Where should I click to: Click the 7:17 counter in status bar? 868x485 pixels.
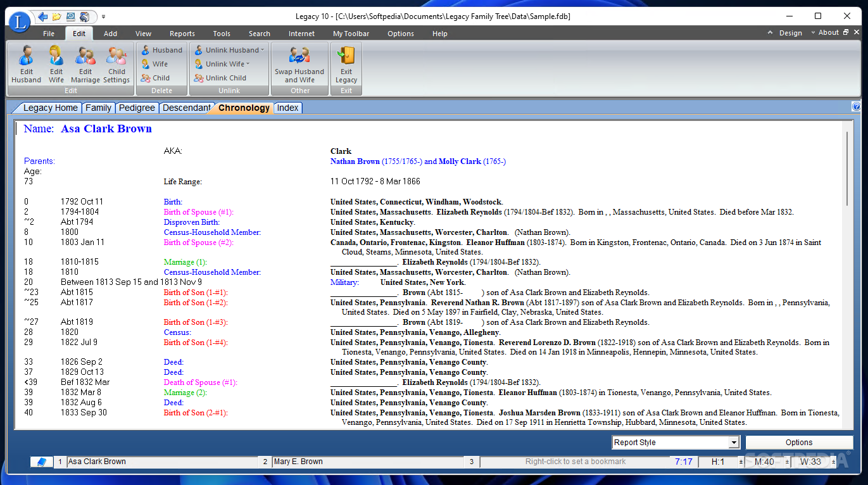(x=684, y=462)
